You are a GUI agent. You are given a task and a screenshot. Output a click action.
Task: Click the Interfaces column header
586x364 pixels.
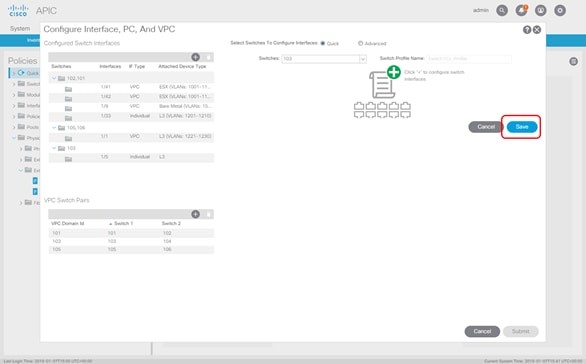coord(110,66)
